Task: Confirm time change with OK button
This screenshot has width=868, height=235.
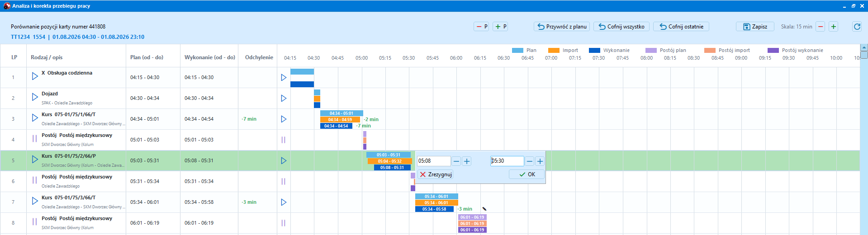Action: (526, 174)
